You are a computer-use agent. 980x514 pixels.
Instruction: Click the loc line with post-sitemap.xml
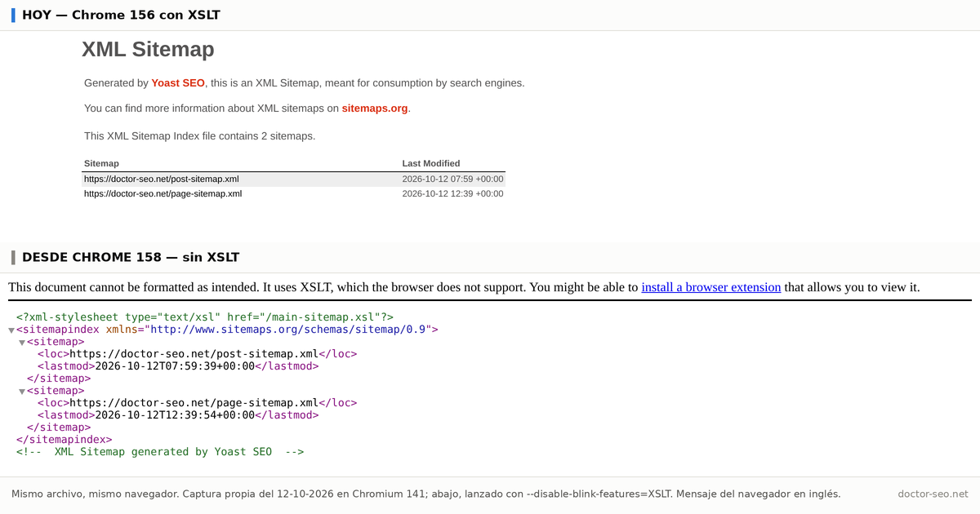[x=197, y=354]
